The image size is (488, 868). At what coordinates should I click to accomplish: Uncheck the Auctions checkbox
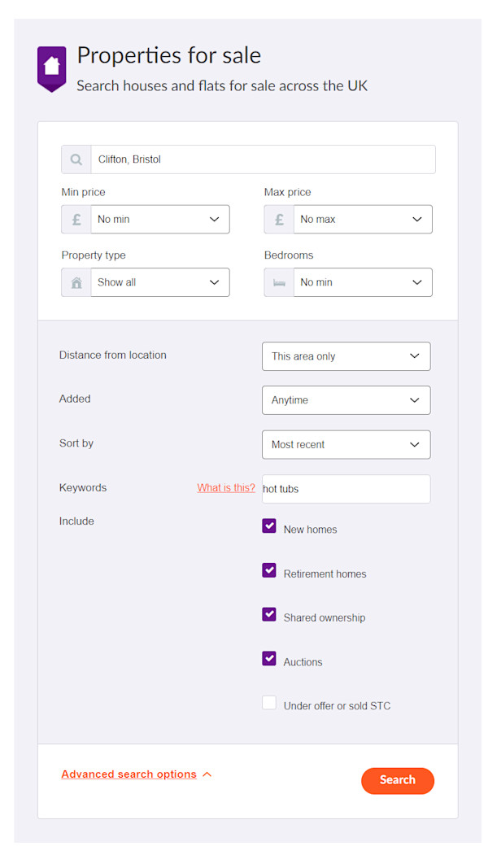269,658
